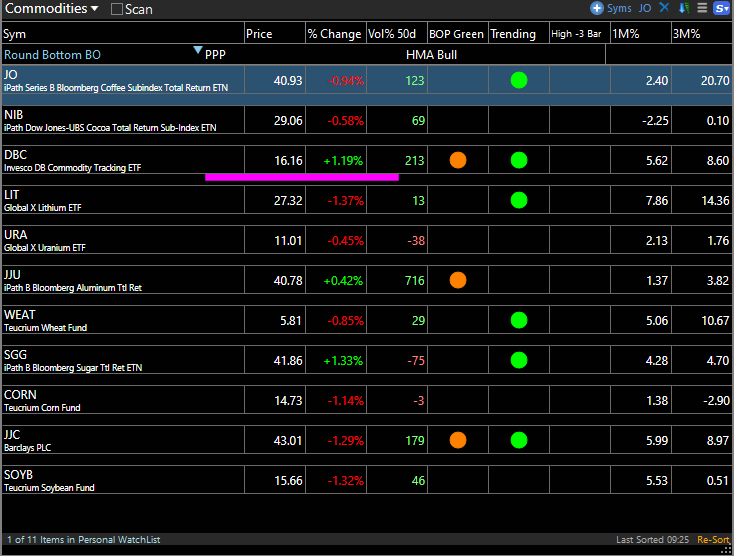734x556 pixels.
Task: Click SOYB's 5.53 one-month value
Action: point(657,481)
